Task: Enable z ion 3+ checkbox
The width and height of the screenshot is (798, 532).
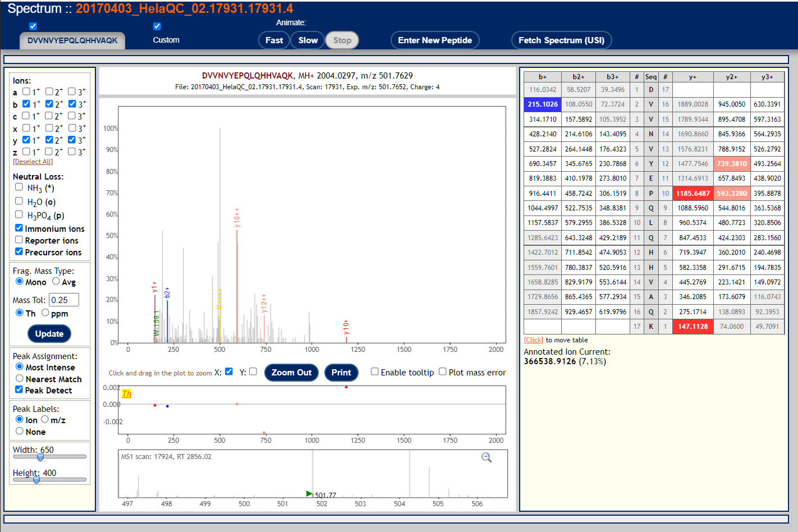Action: 72,152
